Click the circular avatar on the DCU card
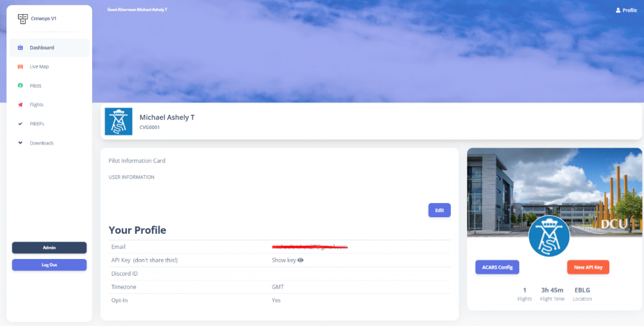The width and height of the screenshot is (644, 326). (x=549, y=236)
